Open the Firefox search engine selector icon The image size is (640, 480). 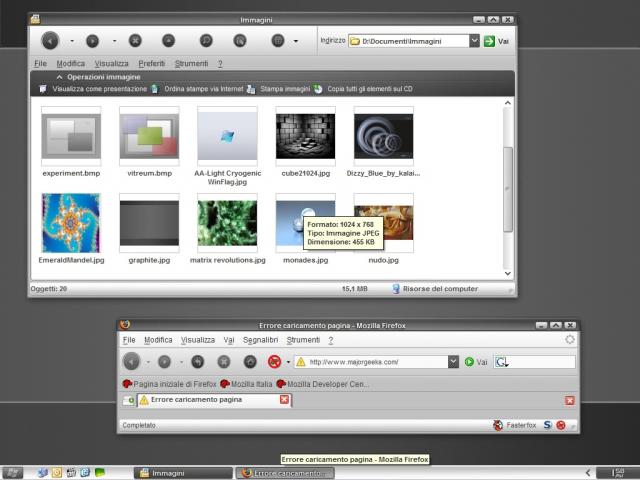click(x=501, y=362)
